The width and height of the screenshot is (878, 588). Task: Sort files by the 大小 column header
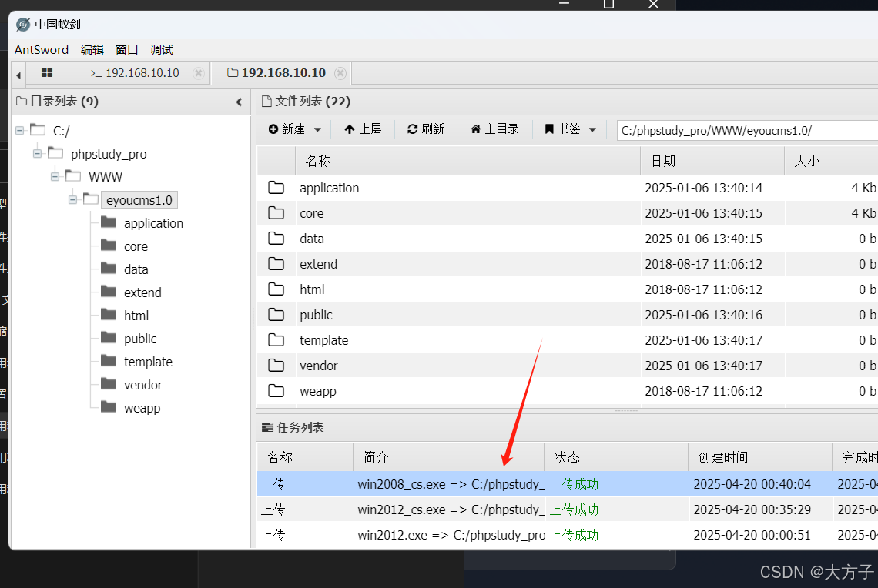(831, 161)
